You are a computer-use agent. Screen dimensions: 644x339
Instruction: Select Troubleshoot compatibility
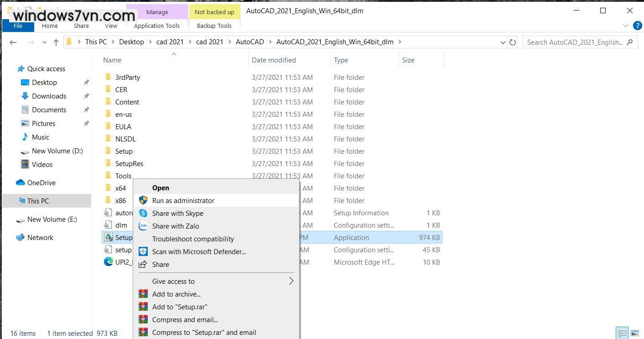[193, 239]
